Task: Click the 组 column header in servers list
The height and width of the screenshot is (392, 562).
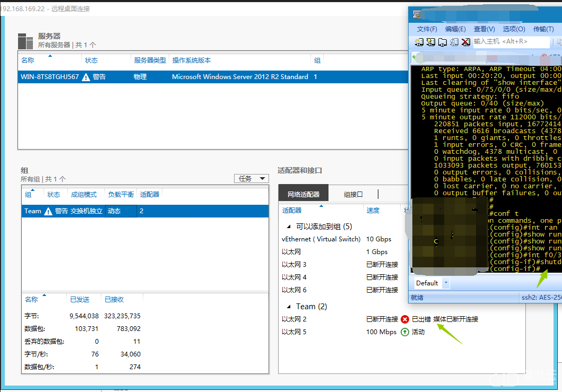Action: point(317,60)
